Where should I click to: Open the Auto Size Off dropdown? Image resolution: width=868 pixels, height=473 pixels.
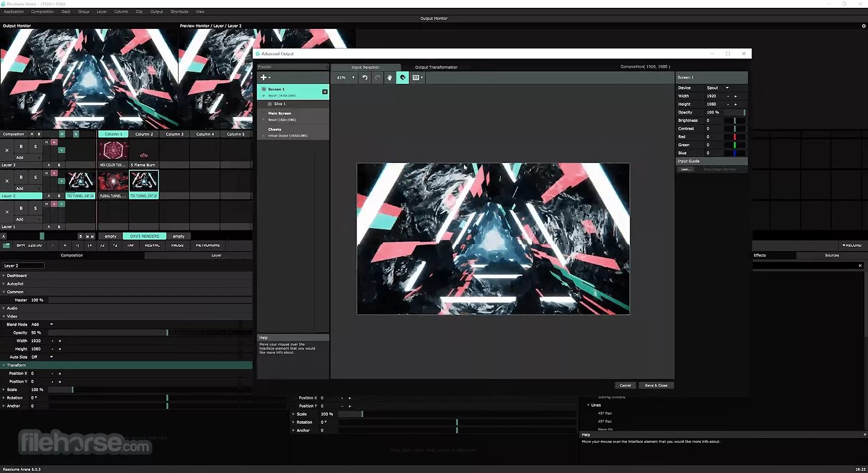(42, 357)
